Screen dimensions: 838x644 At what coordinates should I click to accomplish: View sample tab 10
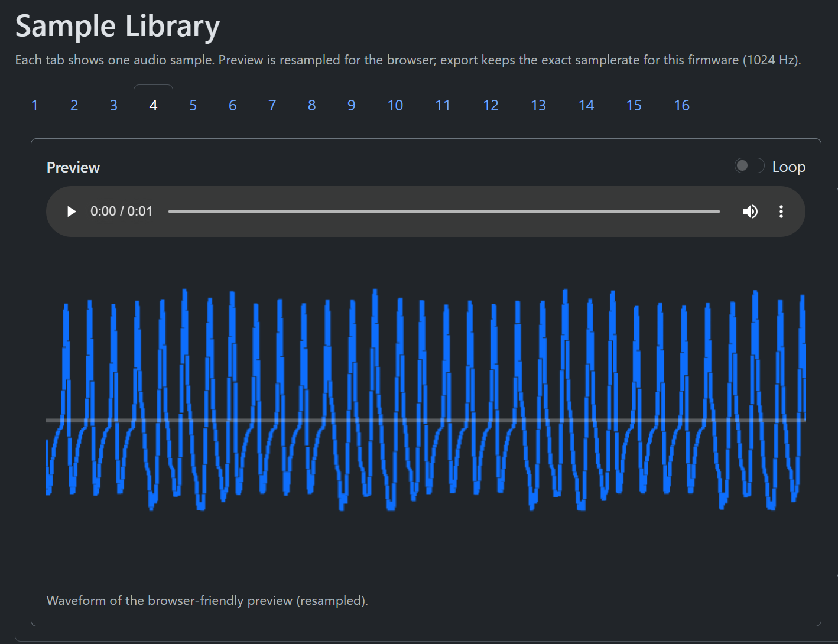tap(395, 105)
